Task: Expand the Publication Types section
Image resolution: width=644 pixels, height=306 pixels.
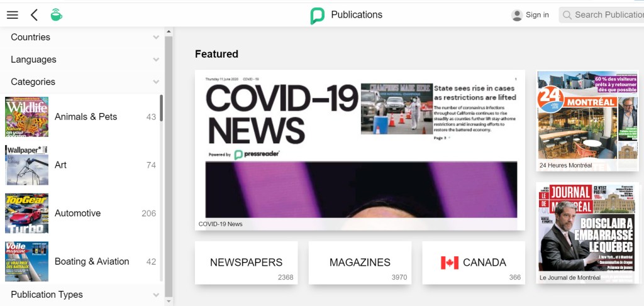Action: click(82, 295)
